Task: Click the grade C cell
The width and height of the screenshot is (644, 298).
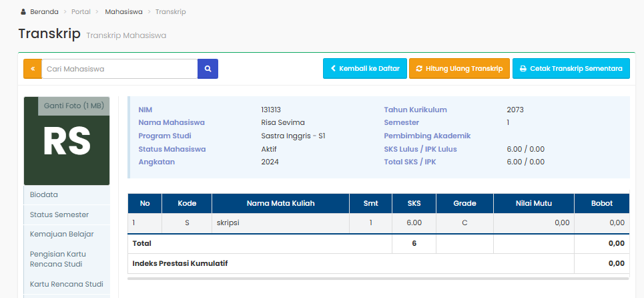Action: 464,223
